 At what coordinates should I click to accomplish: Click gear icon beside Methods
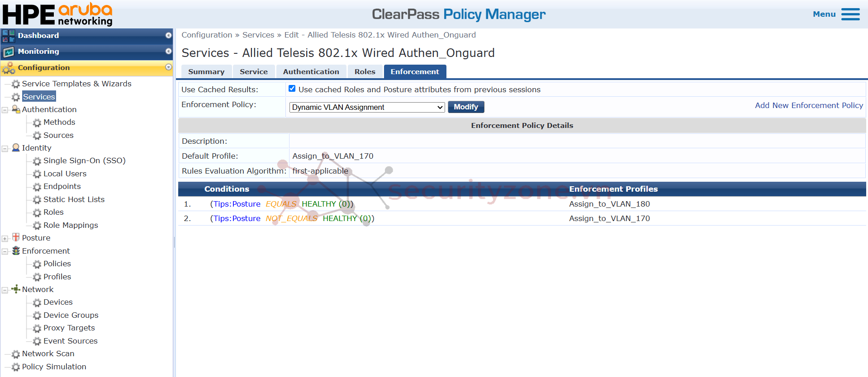[x=37, y=123]
